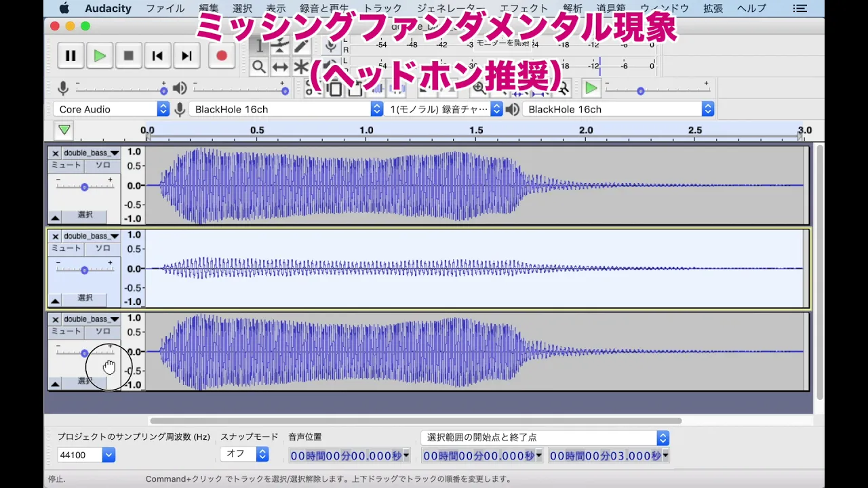Click the selection end time field 03.000秒
The image size is (868, 488).
pos(609,455)
